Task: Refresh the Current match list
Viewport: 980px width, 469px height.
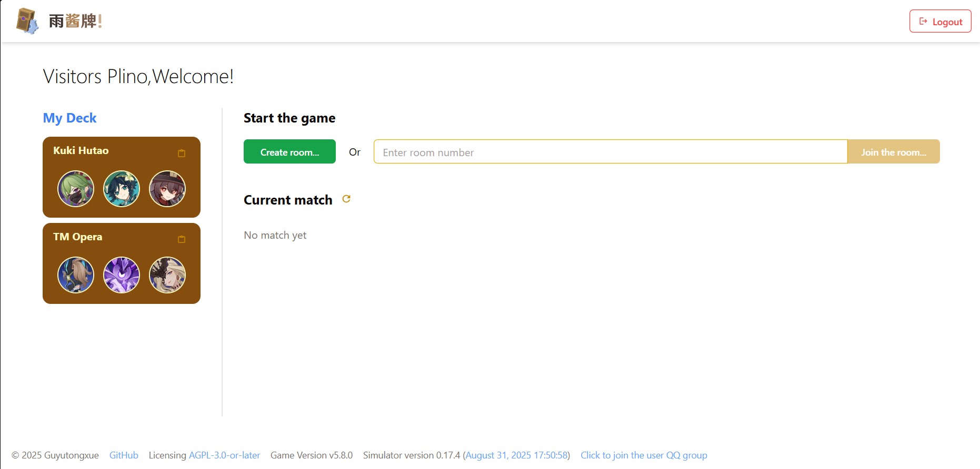Action: [346, 199]
